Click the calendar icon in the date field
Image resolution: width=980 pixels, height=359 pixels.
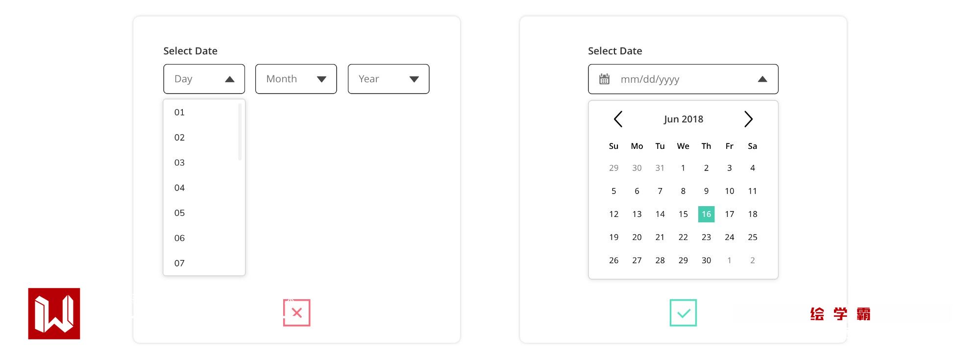(604, 79)
